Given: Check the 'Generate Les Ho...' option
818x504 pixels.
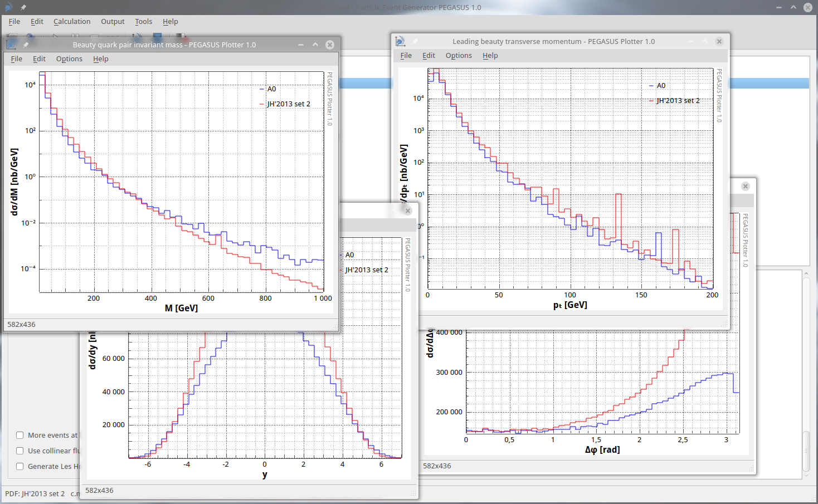Looking at the screenshot, I should pyautogui.click(x=20, y=467).
